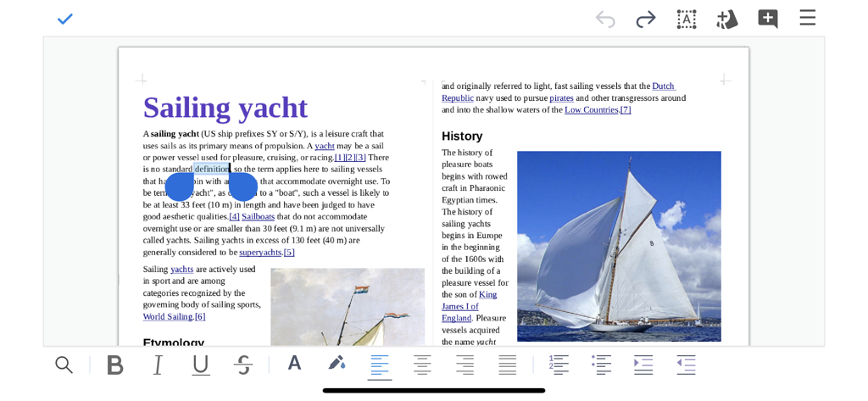Open the text selection tool icon
Screen dimensions: 868x401
point(687,19)
